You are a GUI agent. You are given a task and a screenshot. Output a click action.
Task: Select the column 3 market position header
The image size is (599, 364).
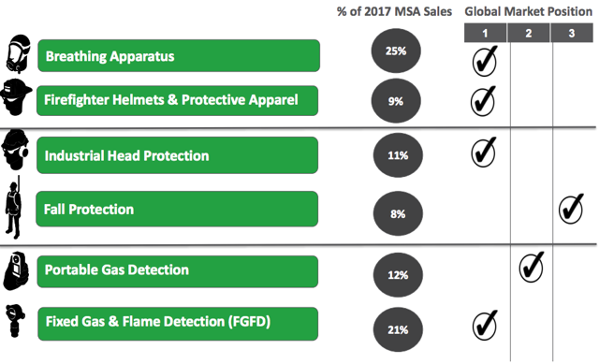coord(572,33)
